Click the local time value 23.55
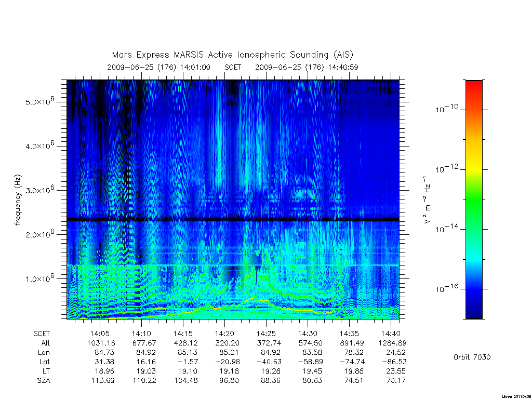The image size is (532, 399). point(395,371)
